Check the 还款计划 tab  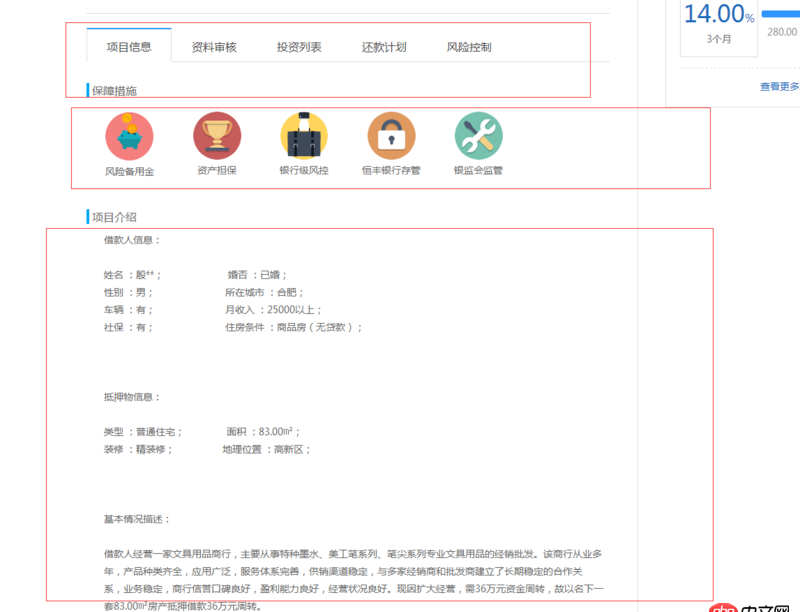[383, 45]
